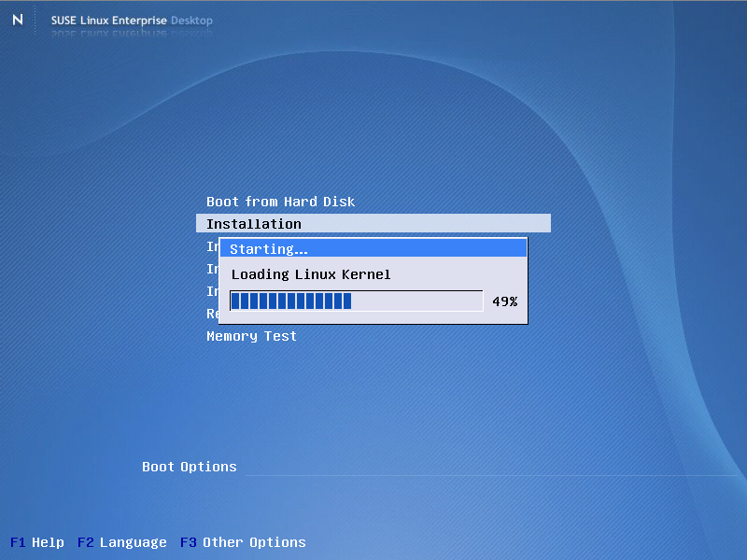Open F3 Other Options
The image size is (747, 560).
point(243,542)
